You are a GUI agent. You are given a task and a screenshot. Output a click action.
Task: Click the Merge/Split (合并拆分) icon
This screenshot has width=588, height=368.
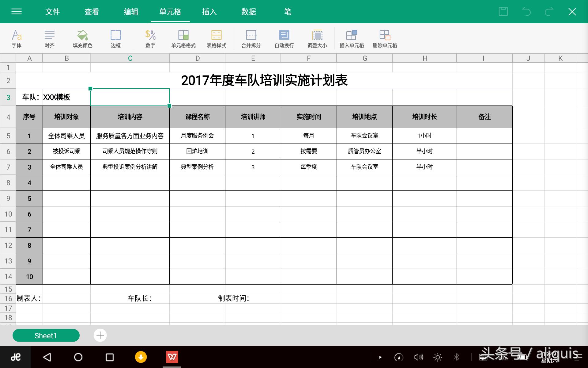(x=251, y=38)
